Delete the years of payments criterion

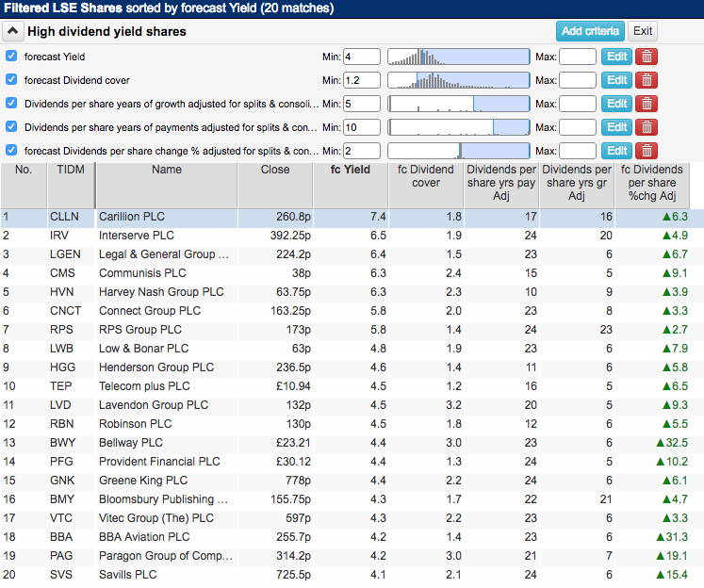pyautogui.click(x=647, y=127)
